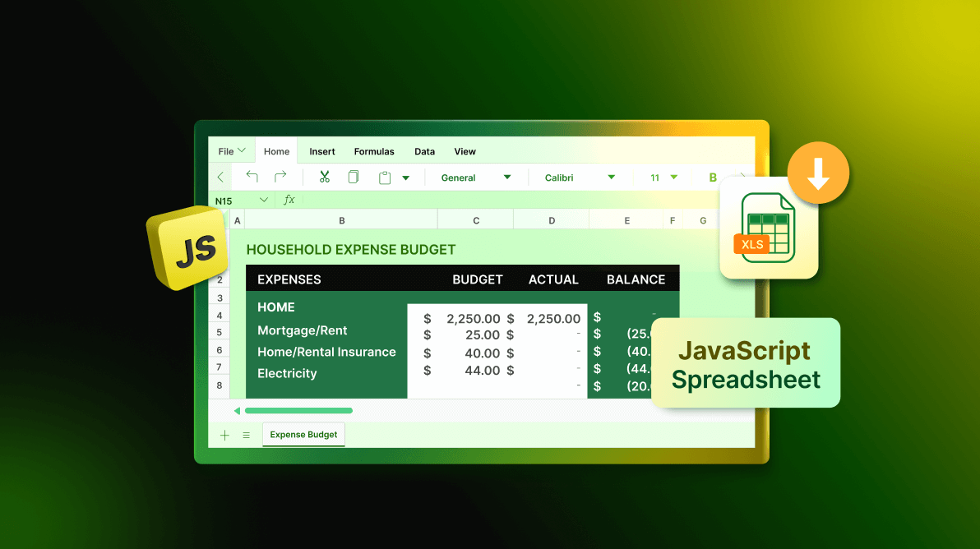Click the Paste clipboard icon

(x=384, y=178)
